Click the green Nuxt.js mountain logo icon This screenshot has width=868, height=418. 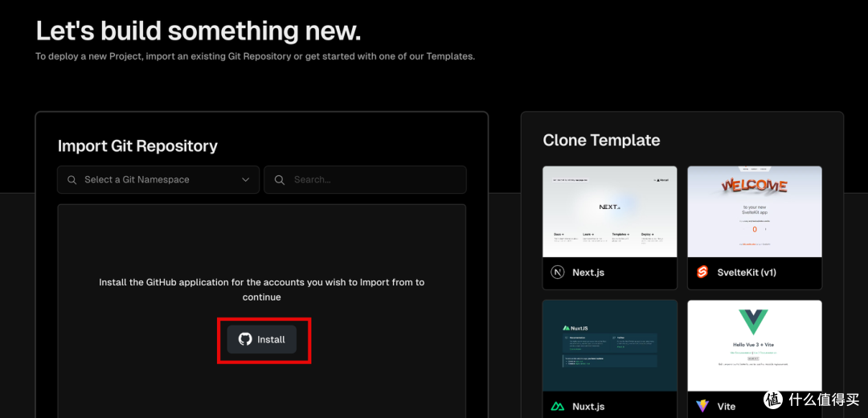click(558, 407)
